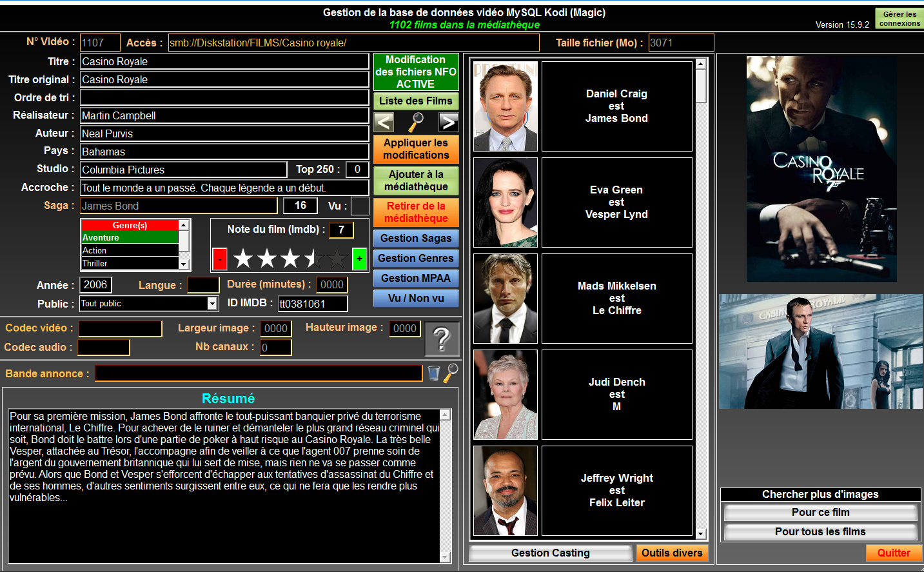This screenshot has height=572, width=924.
Task: Click Eva Green est Vesper Lynd text
Action: tap(616, 202)
